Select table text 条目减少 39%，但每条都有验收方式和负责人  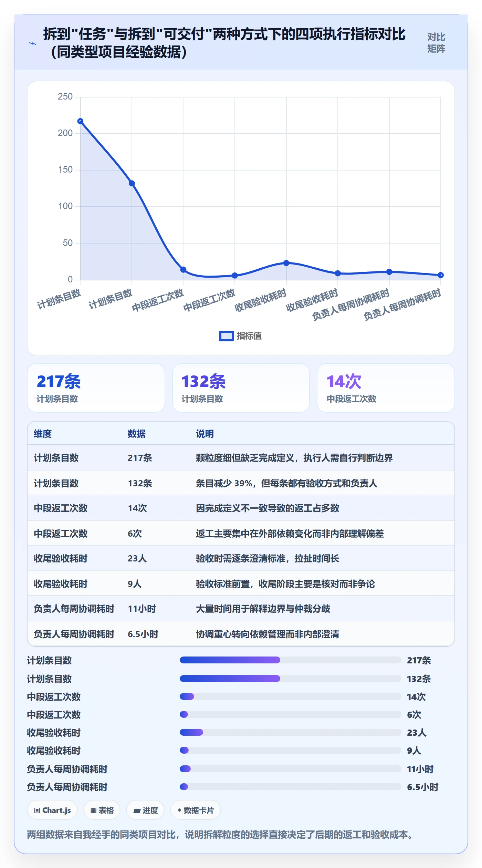click(x=286, y=483)
